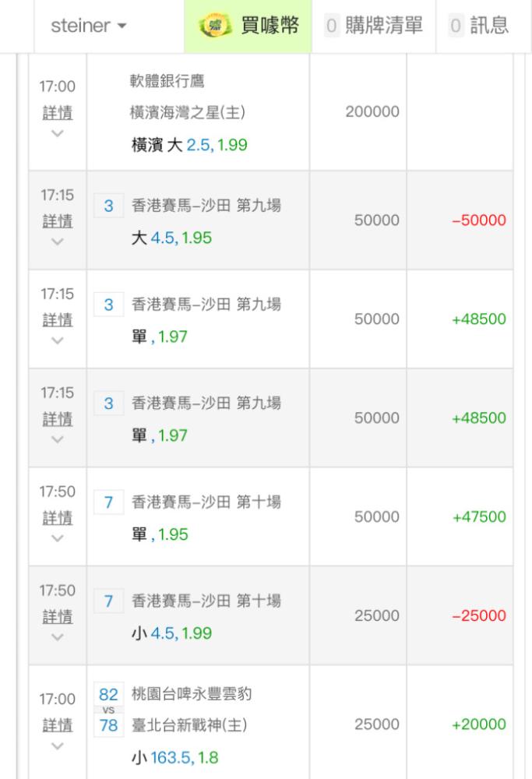Select the 橫濱 大 2.5, 1.99 odds text
The height and width of the screenshot is (779, 532).
click(189, 145)
